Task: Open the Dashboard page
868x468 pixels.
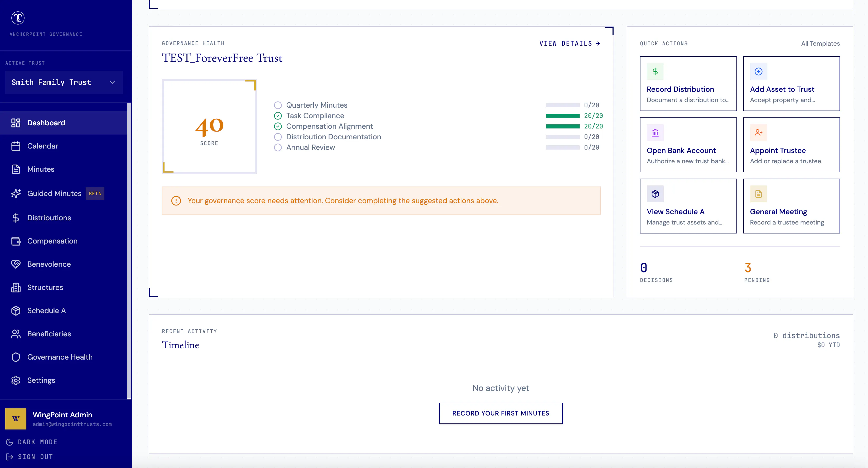Action: click(x=63, y=123)
